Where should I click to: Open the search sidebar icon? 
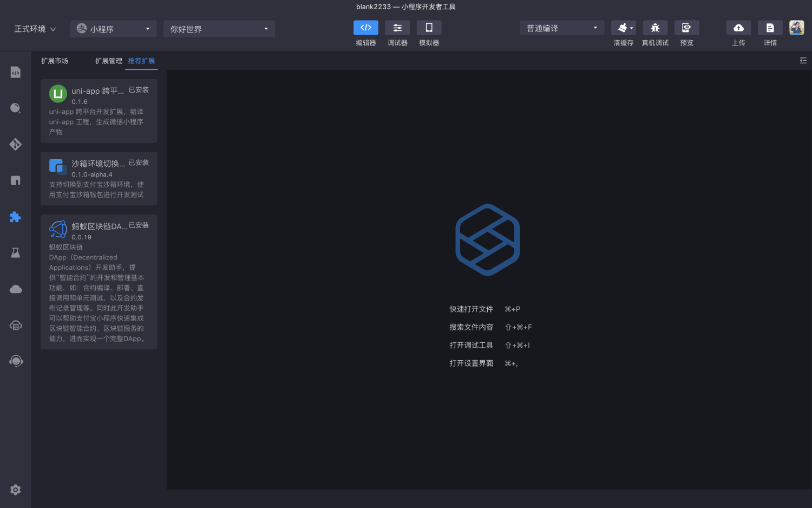click(16, 108)
